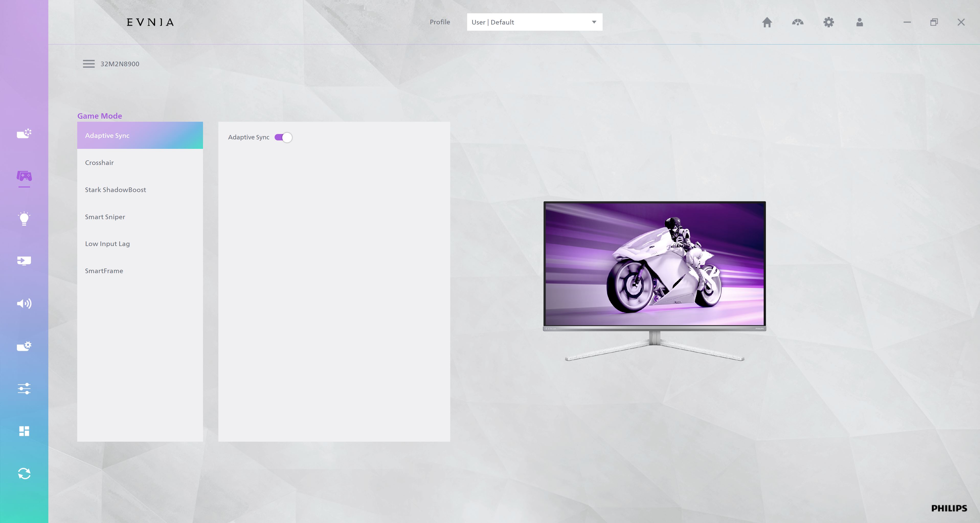
Task: Select Stark ShadowBoost in Game Mode
Action: click(115, 190)
